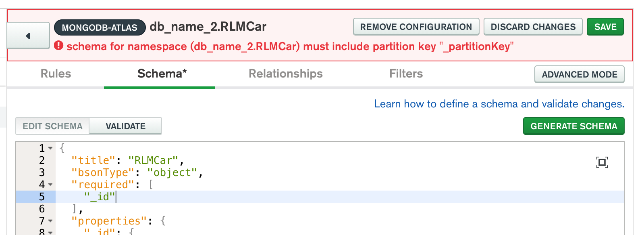Image resolution: width=644 pixels, height=235 pixels.
Task: Click REMOVE CONFIGURATION
Action: [x=416, y=27]
